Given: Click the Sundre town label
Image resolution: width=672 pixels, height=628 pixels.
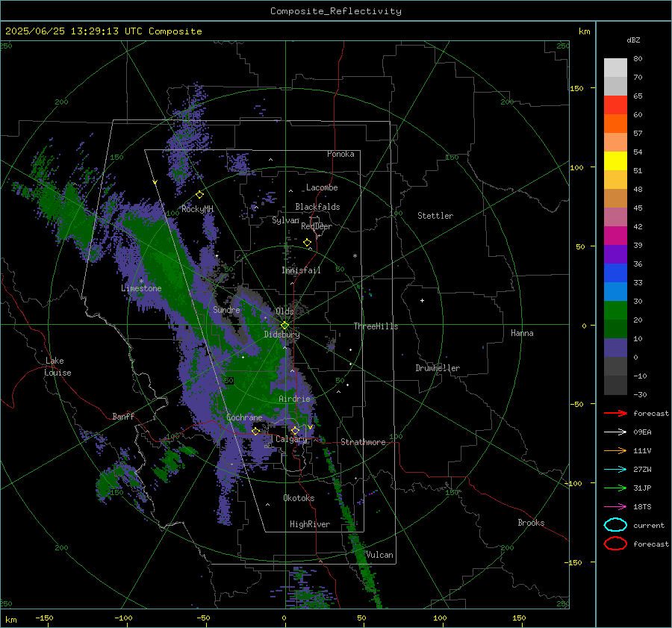Looking at the screenshot, I should (226, 309).
